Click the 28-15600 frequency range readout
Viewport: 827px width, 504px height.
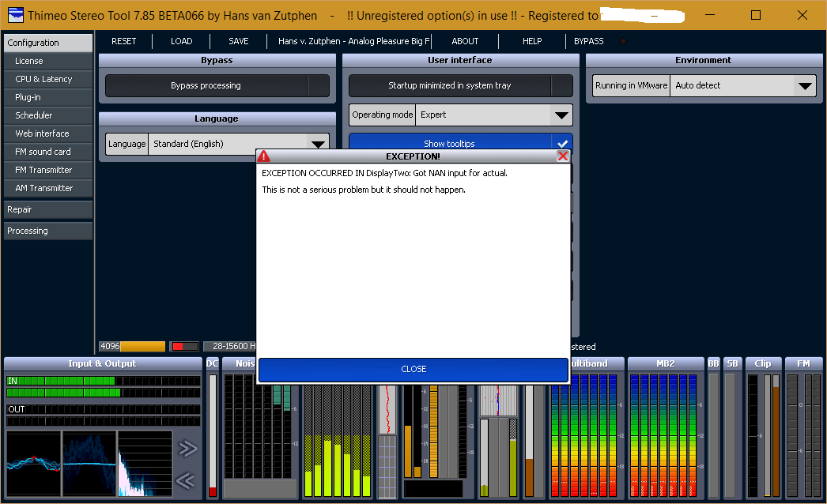pyautogui.click(x=230, y=346)
